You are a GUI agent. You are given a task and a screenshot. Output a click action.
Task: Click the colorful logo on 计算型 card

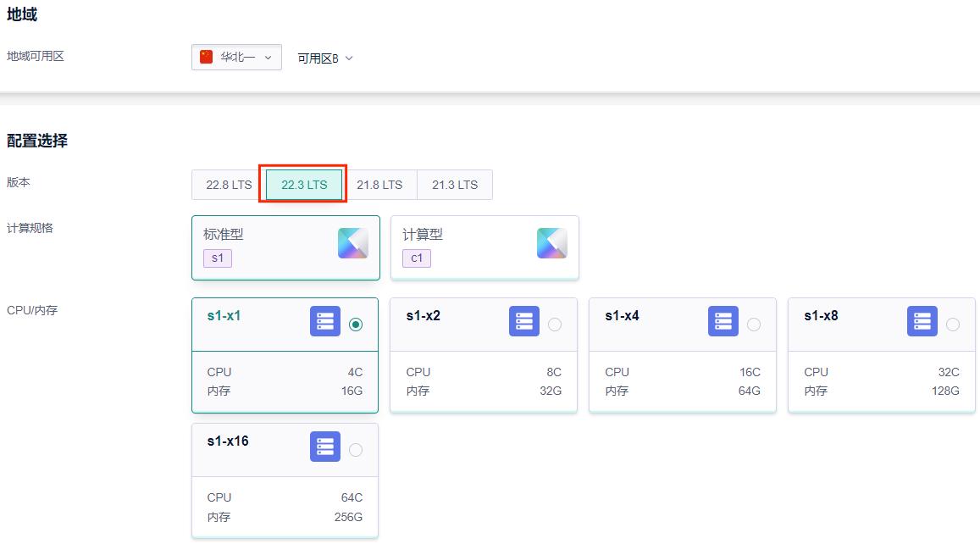(551, 243)
